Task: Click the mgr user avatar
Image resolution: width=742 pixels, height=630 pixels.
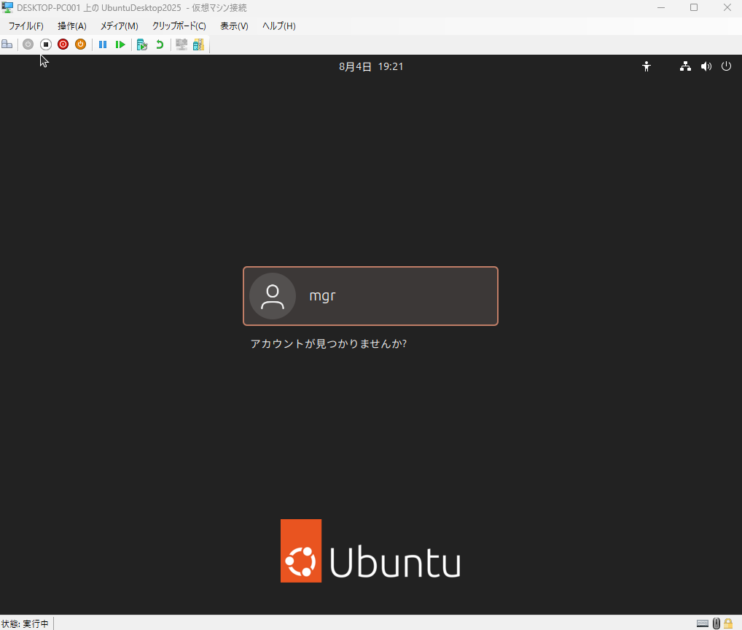Action: pos(273,296)
